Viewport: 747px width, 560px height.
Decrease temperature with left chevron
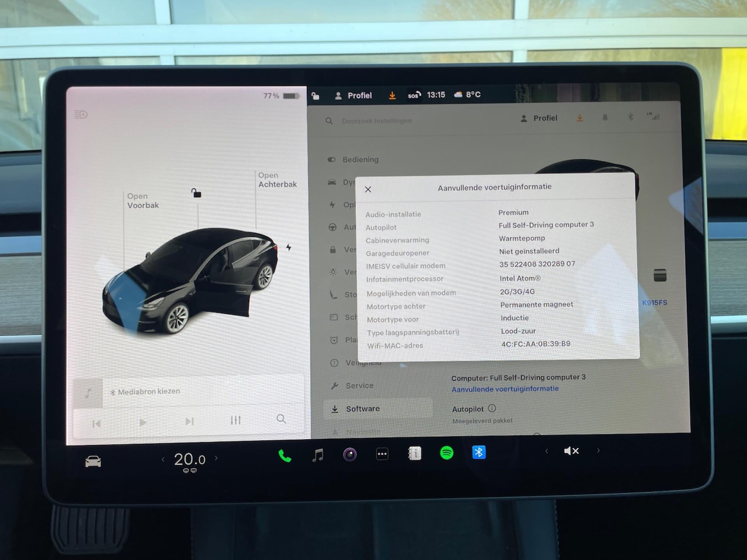pyautogui.click(x=163, y=460)
